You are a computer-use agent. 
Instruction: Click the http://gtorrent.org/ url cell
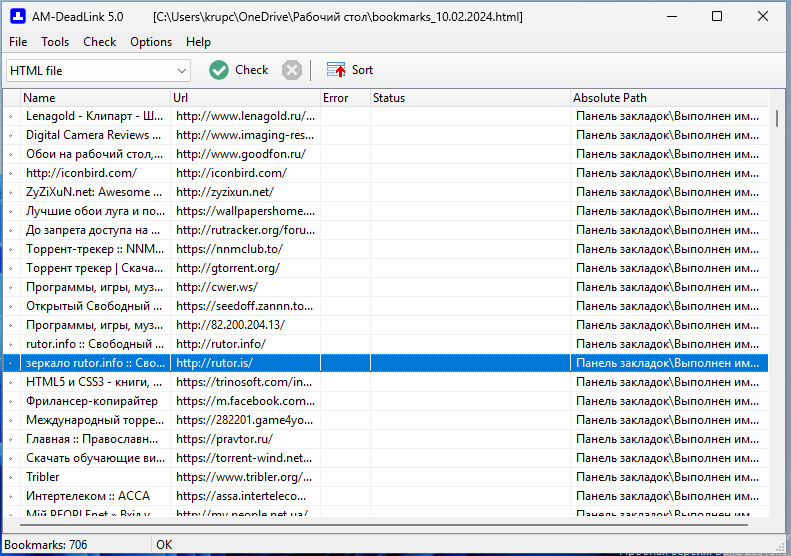tap(245, 268)
